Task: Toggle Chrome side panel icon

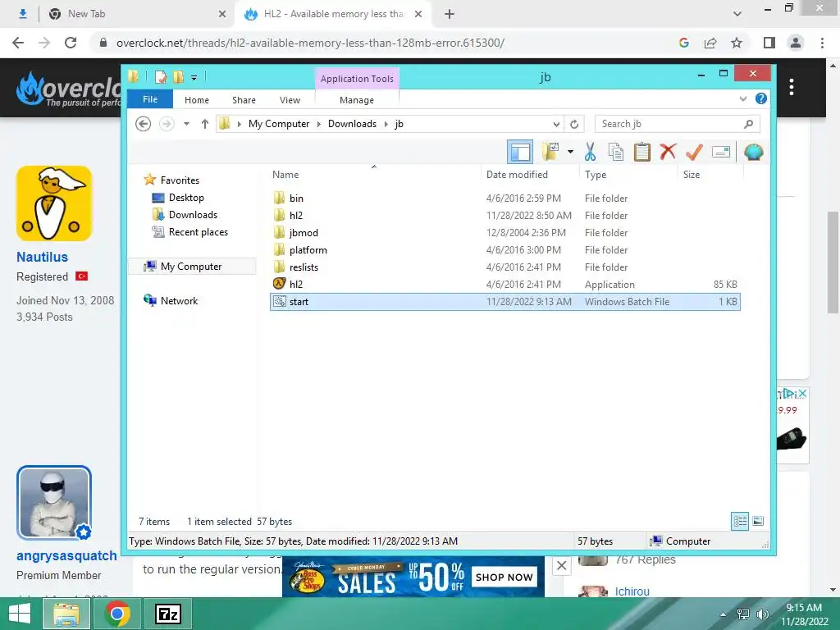Action: pyautogui.click(x=769, y=43)
